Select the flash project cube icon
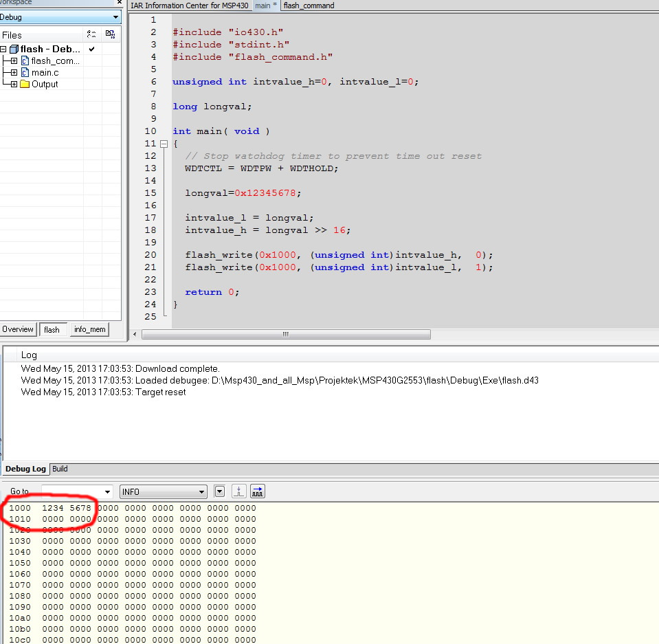The height and width of the screenshot is (644, 659). (x=14, y=49)
